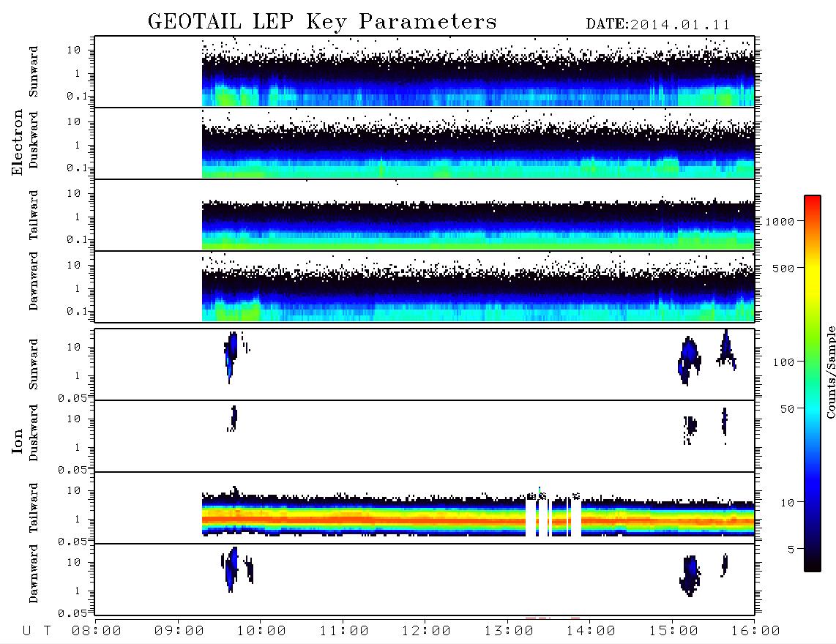The height and width of the screenshot is (644, 836).
Task: Click the "100" color bar tick label
Action: [x=784, y=362]
